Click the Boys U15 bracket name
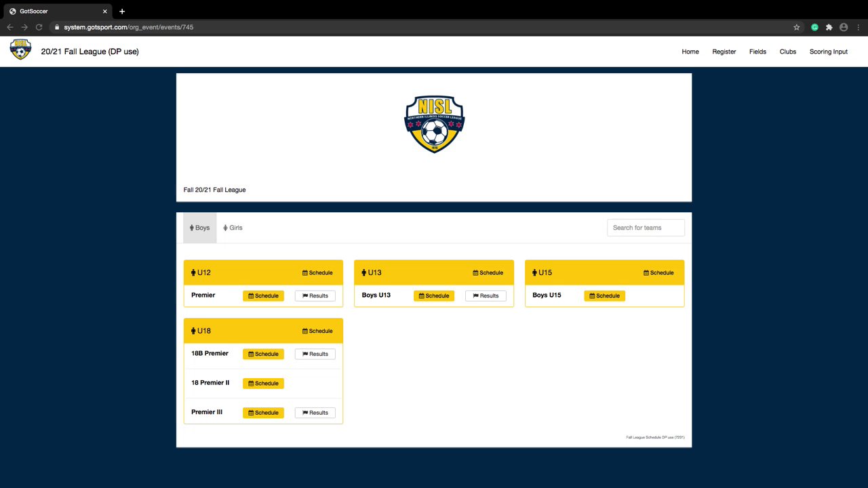Viewport: 868px width, 488px height. [x=547, y=295]
